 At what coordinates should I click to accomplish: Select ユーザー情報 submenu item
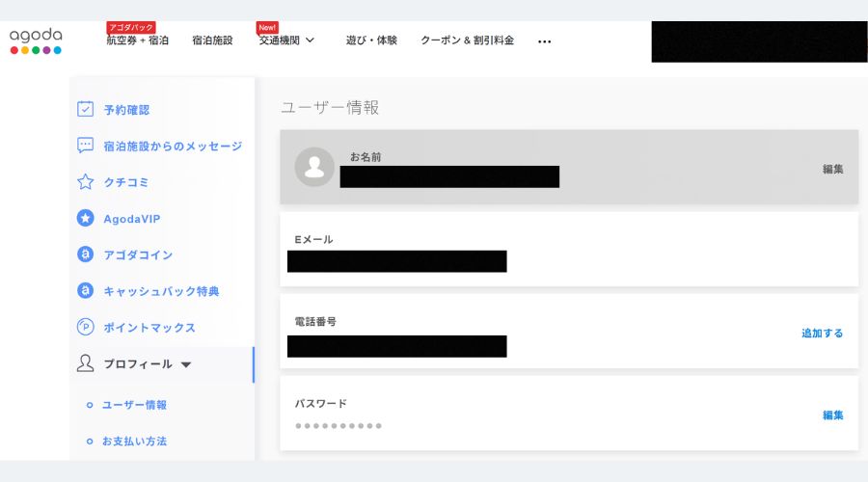point(134,405)
